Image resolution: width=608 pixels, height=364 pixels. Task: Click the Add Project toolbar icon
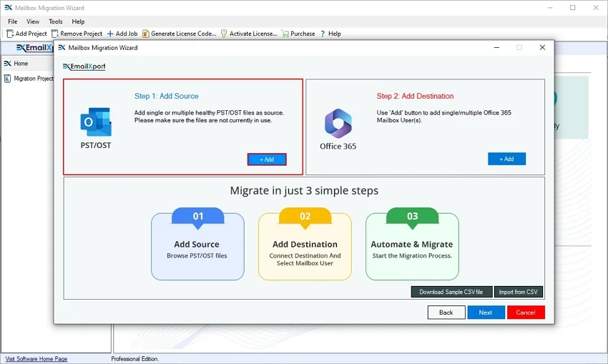point(11,34)
